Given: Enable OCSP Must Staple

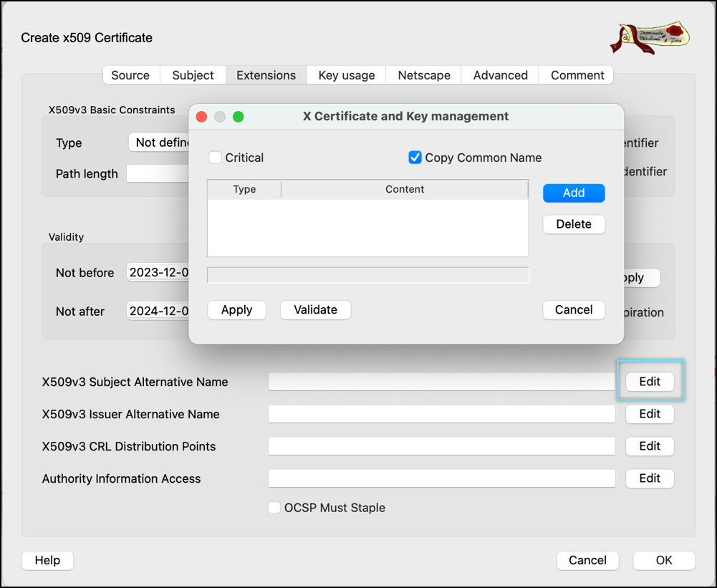Looking at the screenshot, I should [274, 508].
